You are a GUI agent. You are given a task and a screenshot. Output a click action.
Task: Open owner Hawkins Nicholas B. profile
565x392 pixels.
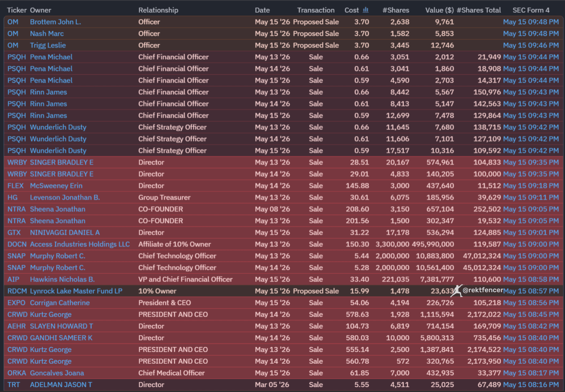click(x=62, y=279)
